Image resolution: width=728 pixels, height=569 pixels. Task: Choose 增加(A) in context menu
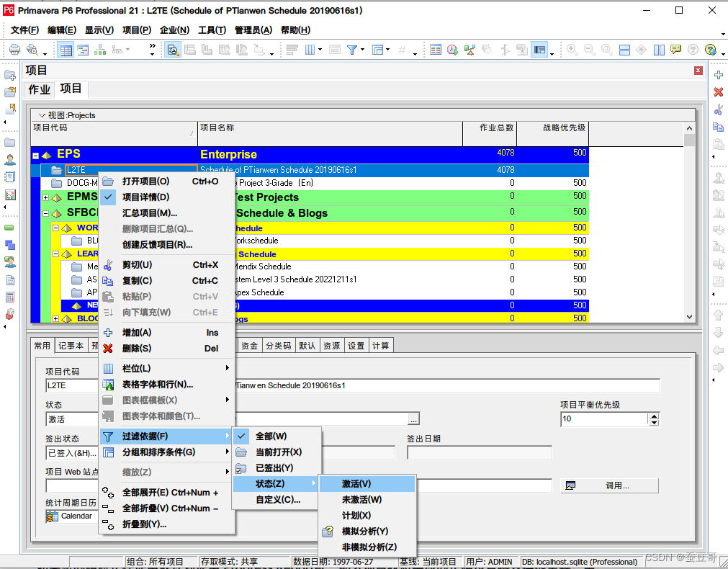point(167,333)
